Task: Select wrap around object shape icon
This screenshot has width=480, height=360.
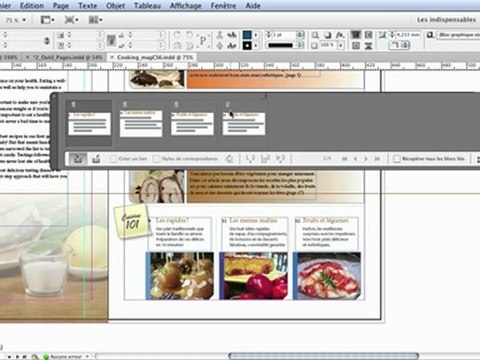Action: [356, 45]
